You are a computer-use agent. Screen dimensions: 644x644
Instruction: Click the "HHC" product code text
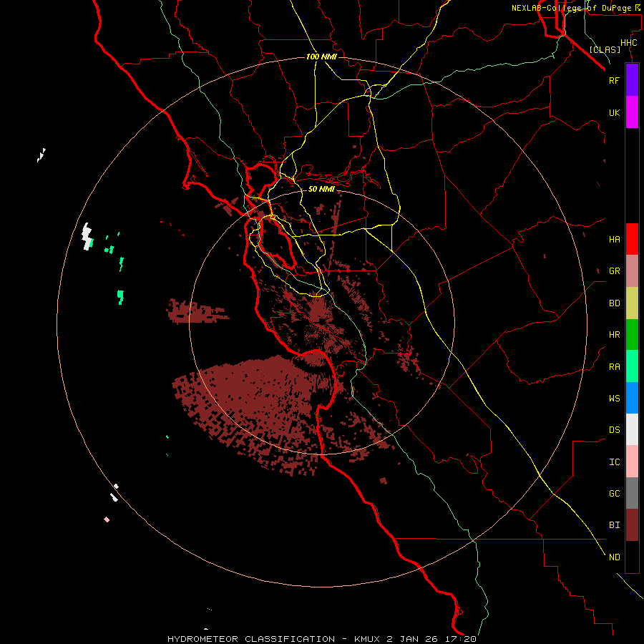[x=629, y=43]
